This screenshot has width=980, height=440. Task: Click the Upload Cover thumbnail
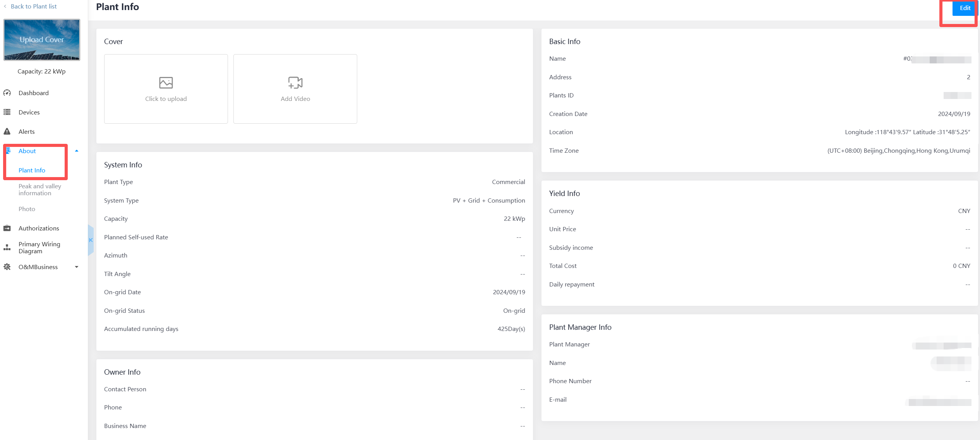point(41,39)
